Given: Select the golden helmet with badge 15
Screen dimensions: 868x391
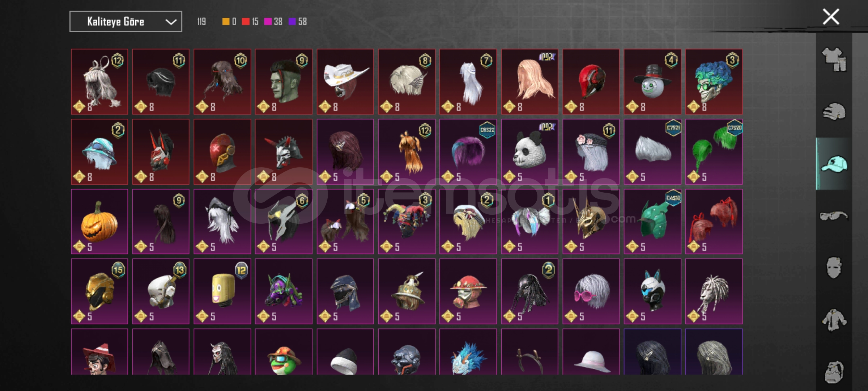Looking at the screenshot, I should tap(99, 291).
